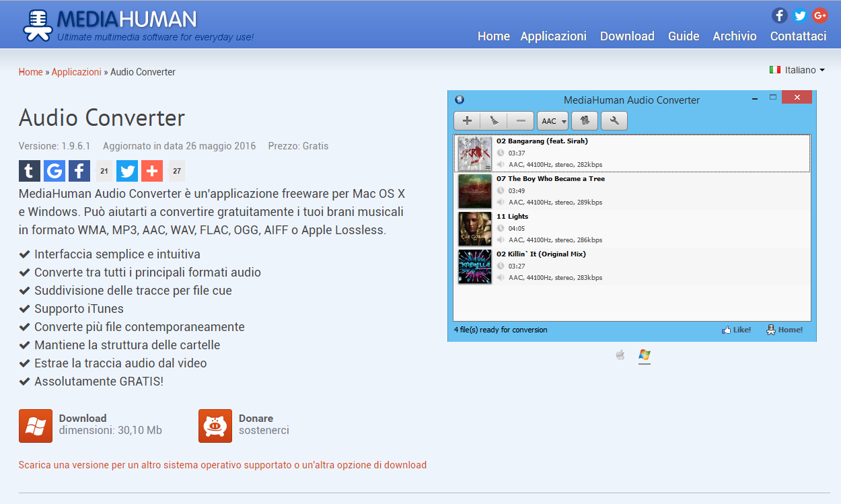Viewport: 841px width, 504px height.
Task: Open the Twitter icon in header
Action: click(x=800, y=15)
